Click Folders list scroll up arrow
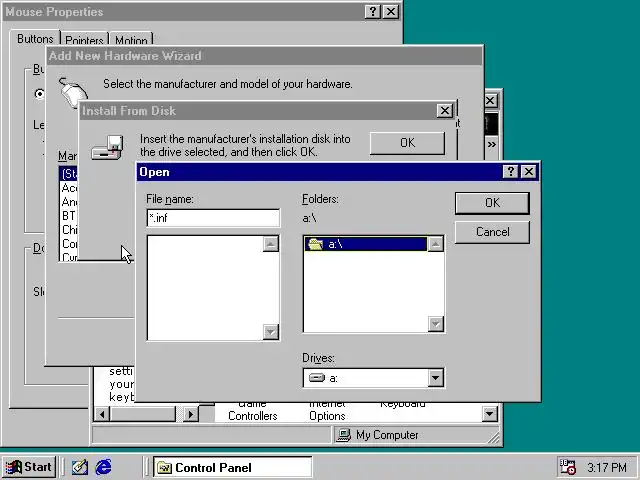The image size is (640, 480). [x=436, y=244]
